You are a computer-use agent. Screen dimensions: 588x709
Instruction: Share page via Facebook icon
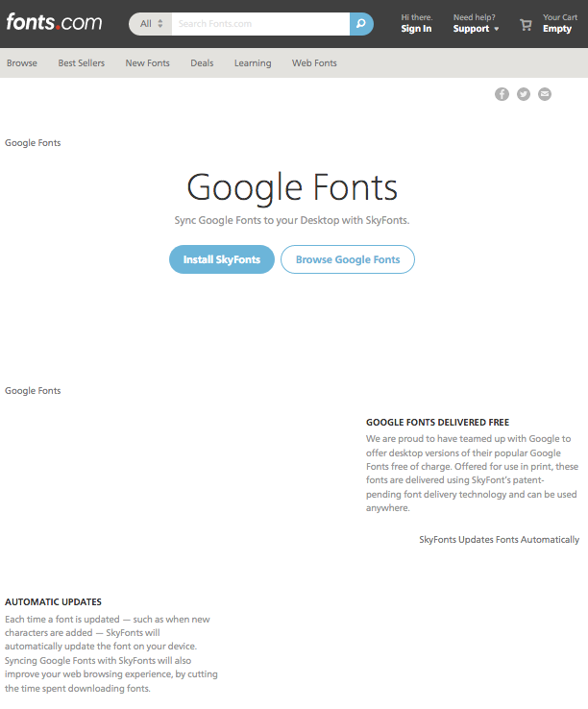point(502,94)
